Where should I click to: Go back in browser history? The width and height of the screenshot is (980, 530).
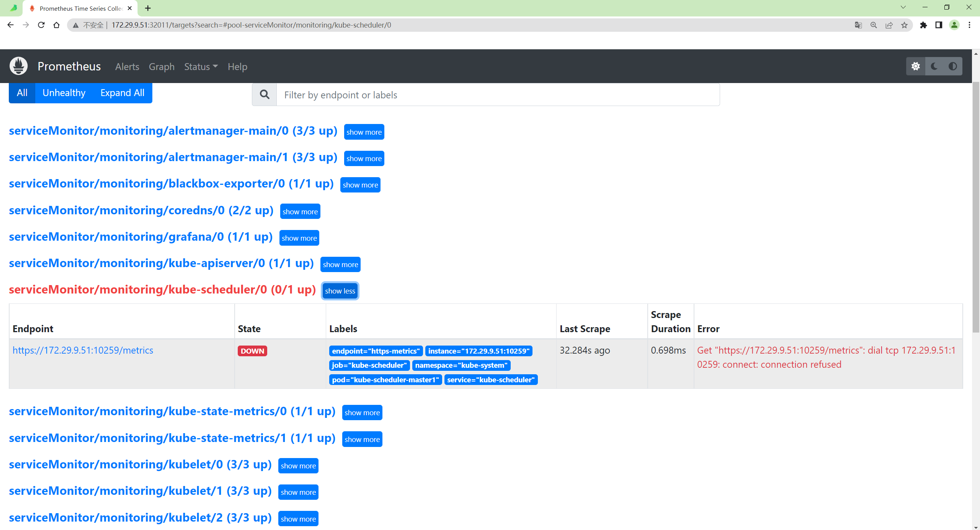10,25
